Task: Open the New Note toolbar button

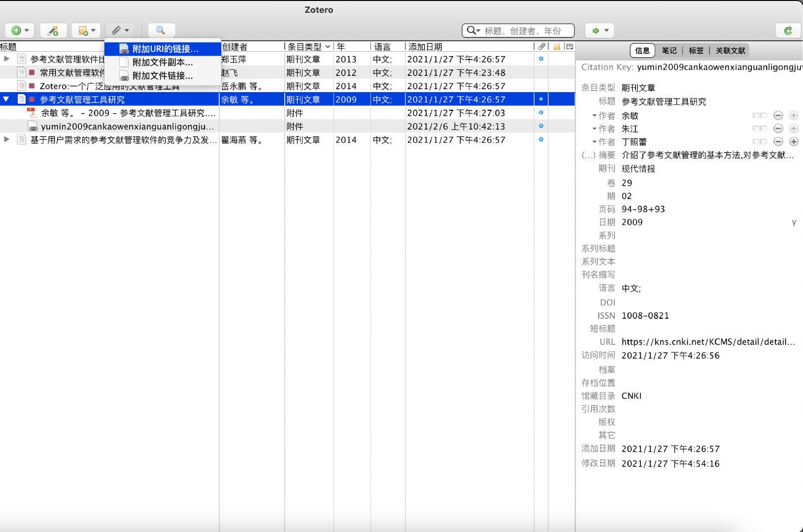Action: coord(86,31)
